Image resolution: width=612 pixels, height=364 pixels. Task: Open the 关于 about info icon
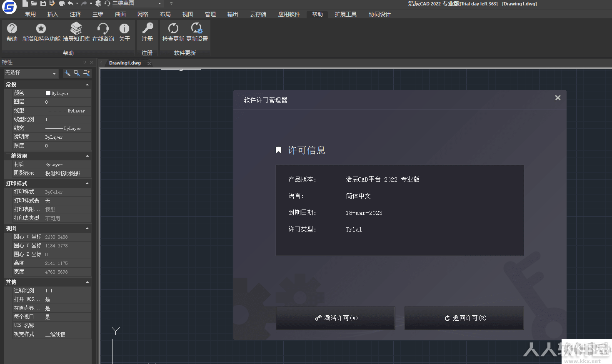(x=124, y=32)
